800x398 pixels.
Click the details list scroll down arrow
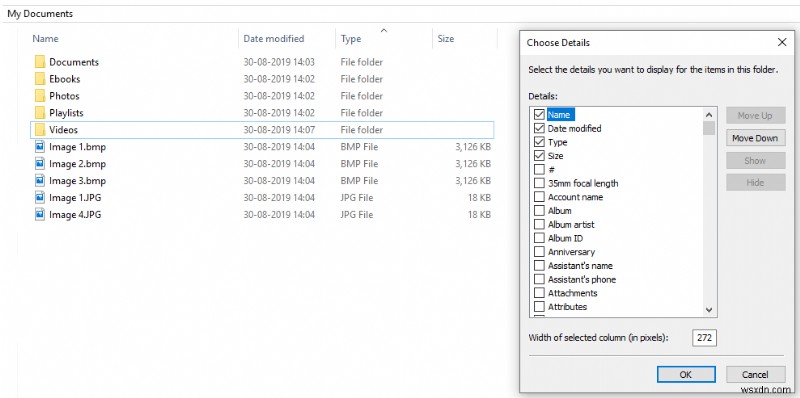click(709, 309)
